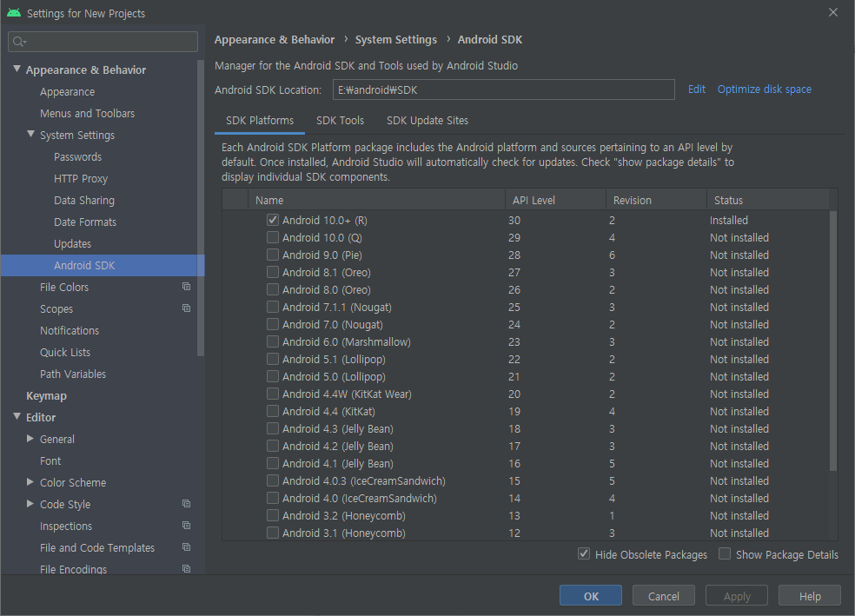Check Android 5.0 (Lollipop) platform
855x616 pixels.
coord(273,377)
